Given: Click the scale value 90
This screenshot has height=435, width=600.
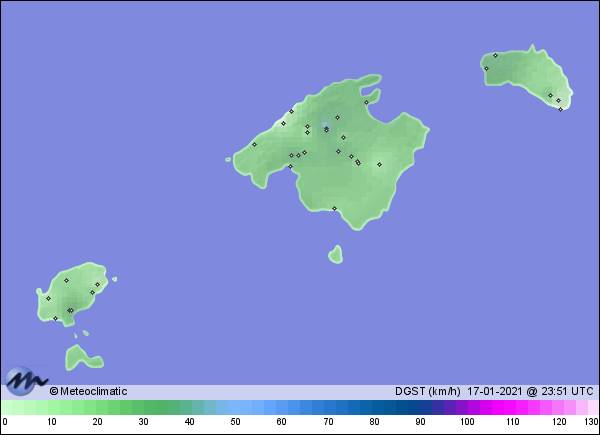Looking at the screenshot, I should tap(420, 422).
